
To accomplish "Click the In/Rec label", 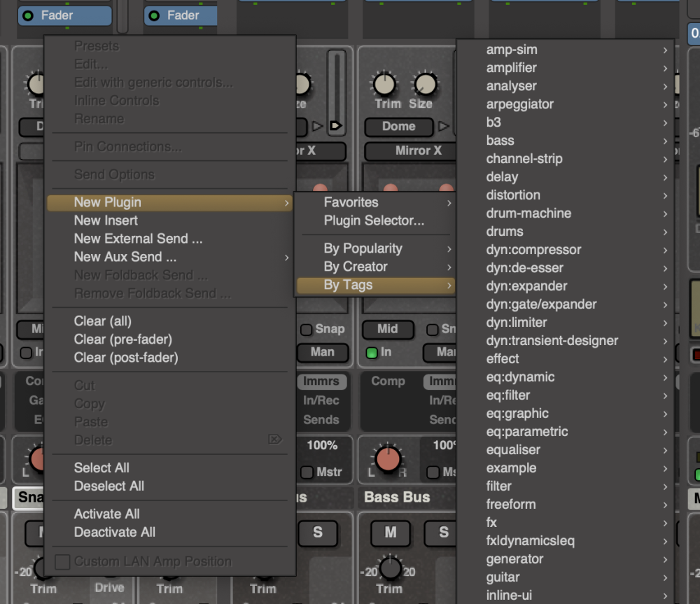I will point(321,400).
